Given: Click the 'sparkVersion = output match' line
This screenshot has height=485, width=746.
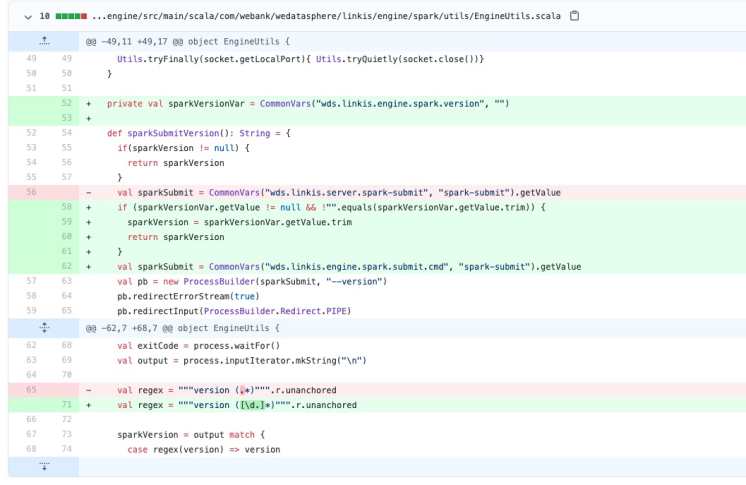Looking at the screenshot, I should (191, 435).
